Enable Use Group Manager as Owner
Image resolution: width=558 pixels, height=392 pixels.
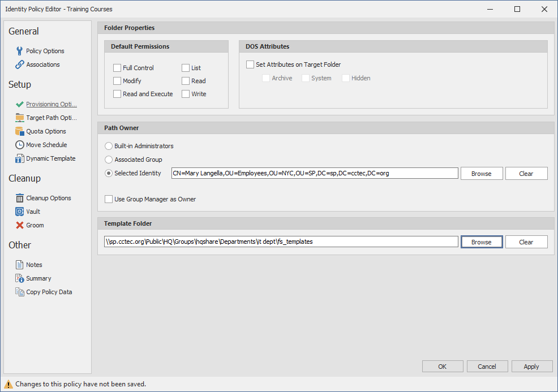108,199
